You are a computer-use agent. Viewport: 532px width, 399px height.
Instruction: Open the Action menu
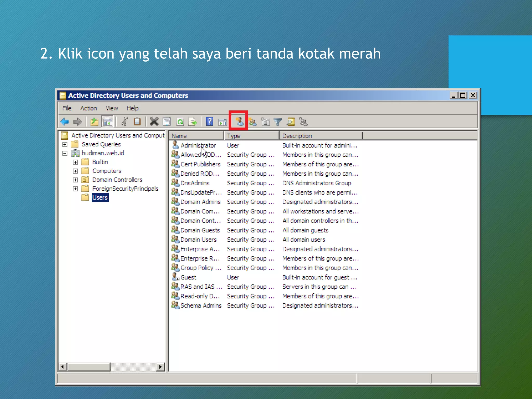[x=89, y=108]
